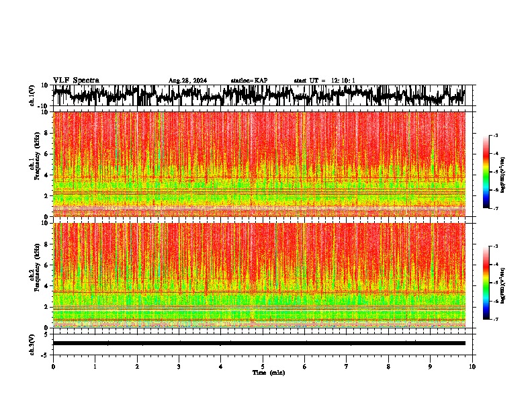Select the "Time (min)" axis label

click(269, 373)
